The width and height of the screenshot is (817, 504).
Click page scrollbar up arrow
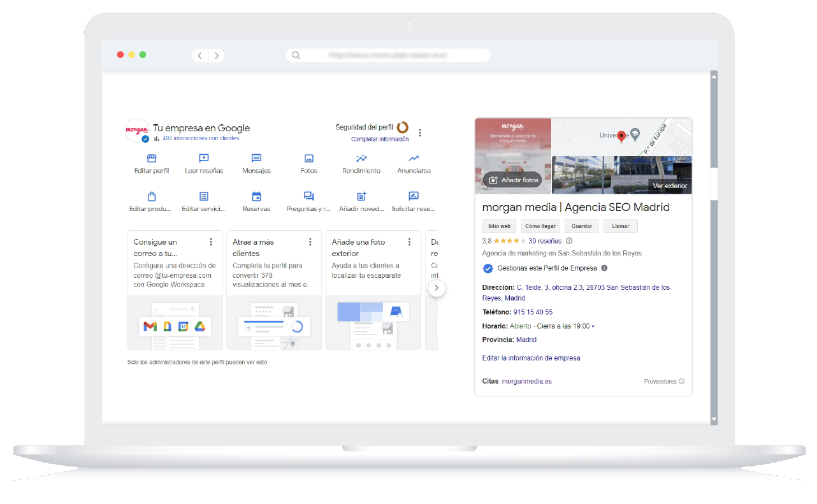coord(714,76)
